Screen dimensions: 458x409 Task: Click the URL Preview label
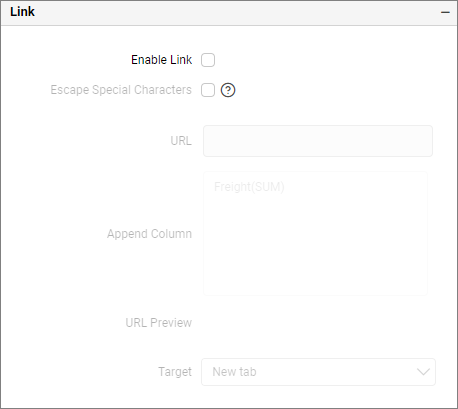coord(159,323)
